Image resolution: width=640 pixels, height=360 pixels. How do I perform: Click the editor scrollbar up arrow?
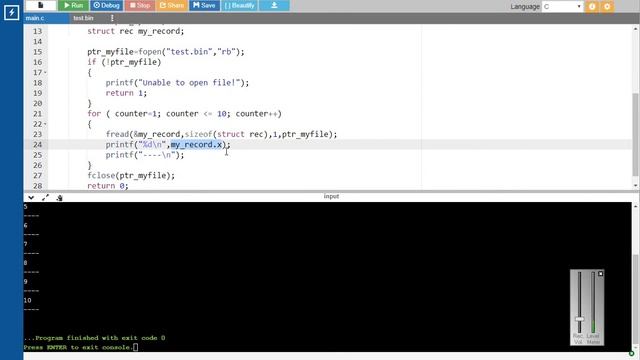coord(636,29)
